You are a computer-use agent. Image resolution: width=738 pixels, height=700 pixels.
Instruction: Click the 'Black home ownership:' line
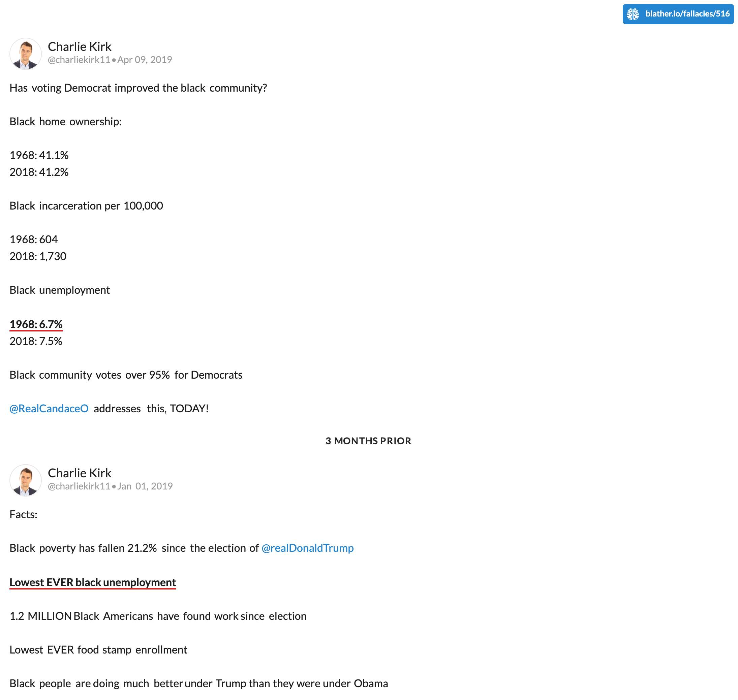(x=66, y=121)
